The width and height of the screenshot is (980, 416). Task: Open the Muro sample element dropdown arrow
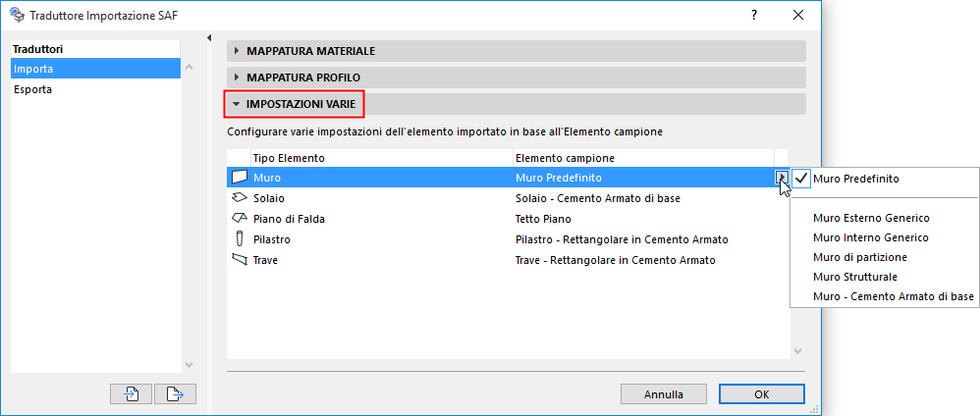click(x=781, y=178)
